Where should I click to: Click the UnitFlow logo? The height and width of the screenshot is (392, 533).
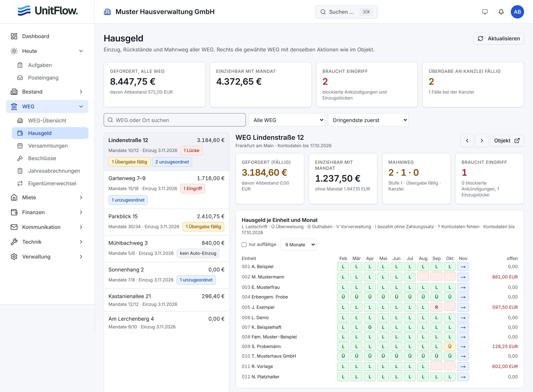pos(47,11)
